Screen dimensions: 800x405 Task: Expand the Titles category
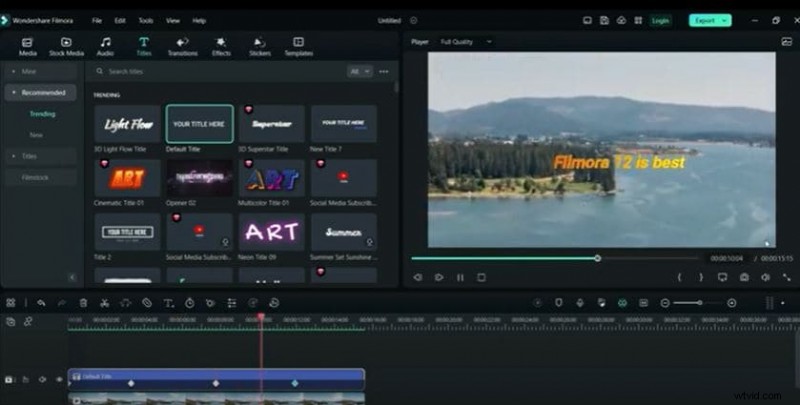pyautogui.click(x=41, y=156)
